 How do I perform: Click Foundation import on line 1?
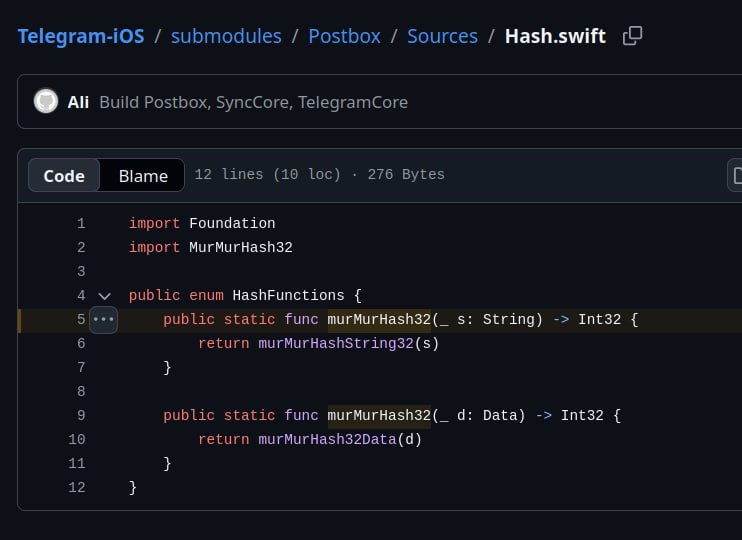point(232,223)
